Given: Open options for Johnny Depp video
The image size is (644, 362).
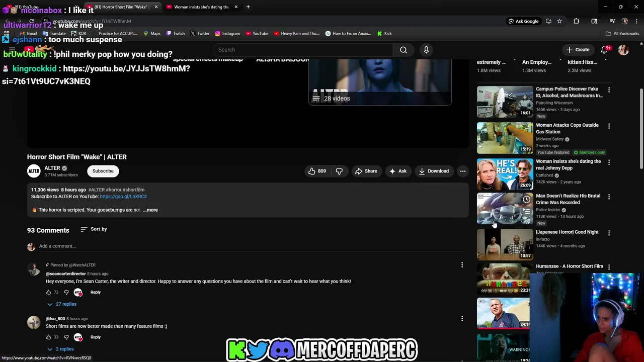Looking at the screenshot, I should tap(609, 162).
